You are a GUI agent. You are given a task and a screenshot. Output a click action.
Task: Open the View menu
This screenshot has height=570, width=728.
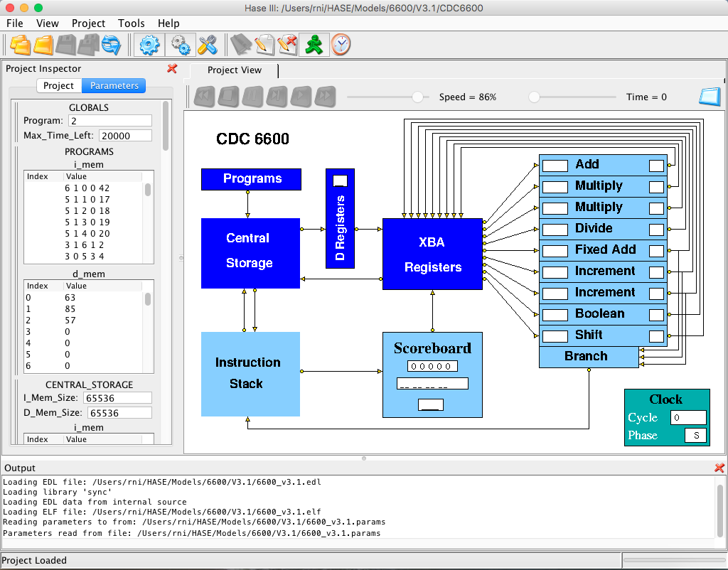pyautogui.click(x=48, y=23)
